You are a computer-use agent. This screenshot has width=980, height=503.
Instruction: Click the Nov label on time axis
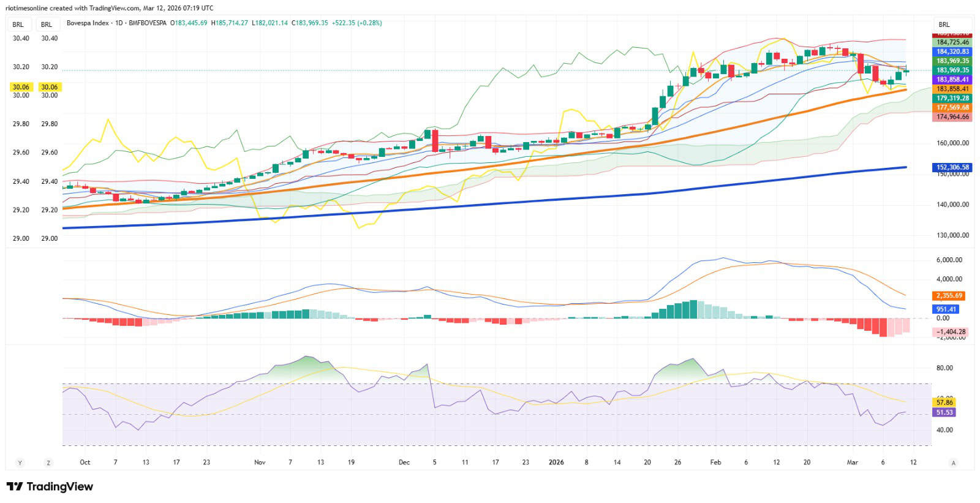point(260,462)
